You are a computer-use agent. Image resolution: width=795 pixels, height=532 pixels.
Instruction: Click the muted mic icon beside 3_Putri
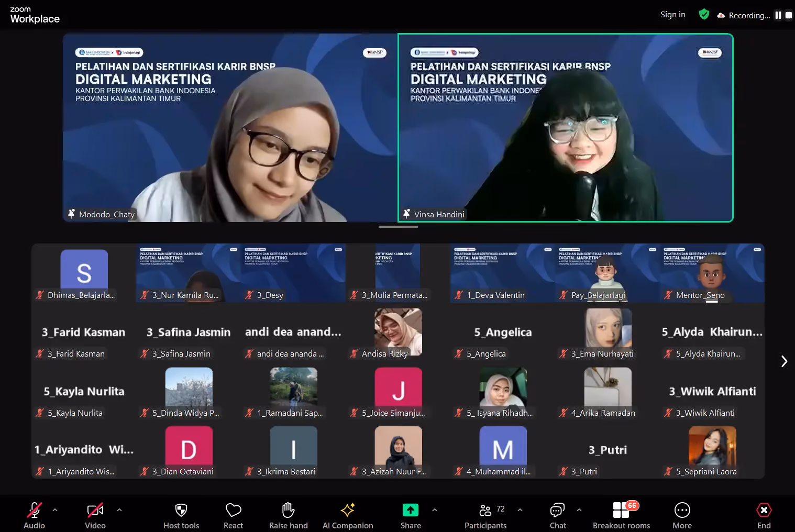[564, 471]
